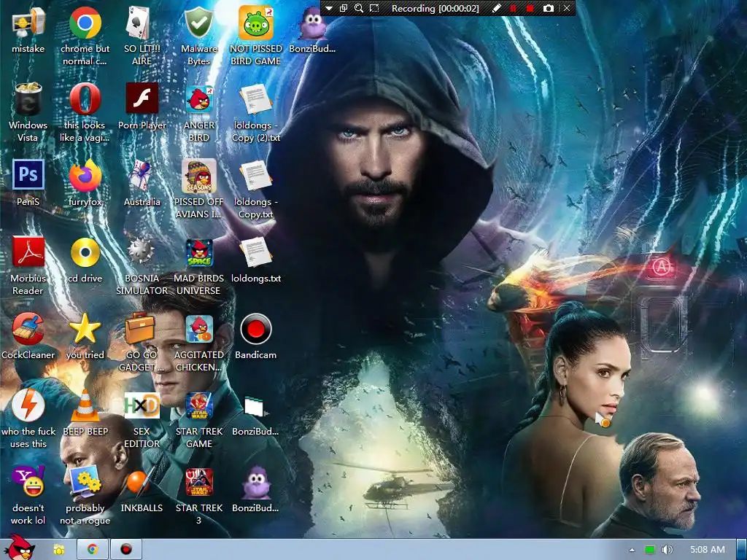Open the 'cd drive' disc icon

tap(85, 252)
